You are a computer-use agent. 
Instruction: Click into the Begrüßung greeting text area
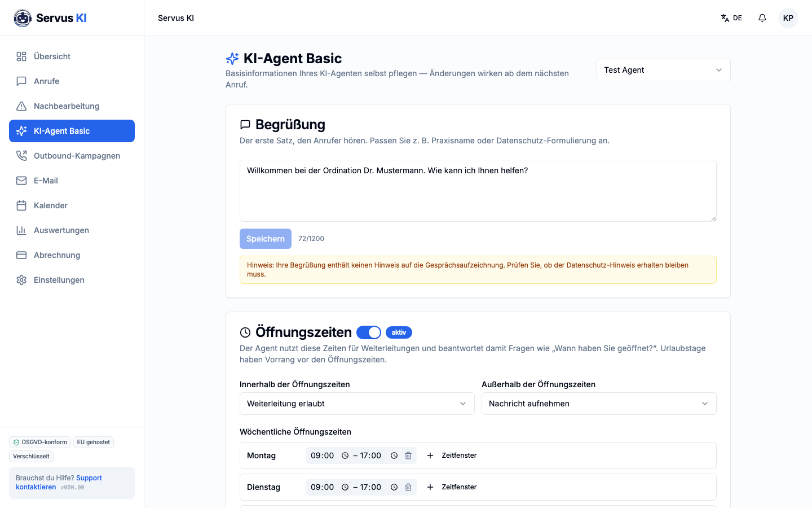[x=478, y=191]
